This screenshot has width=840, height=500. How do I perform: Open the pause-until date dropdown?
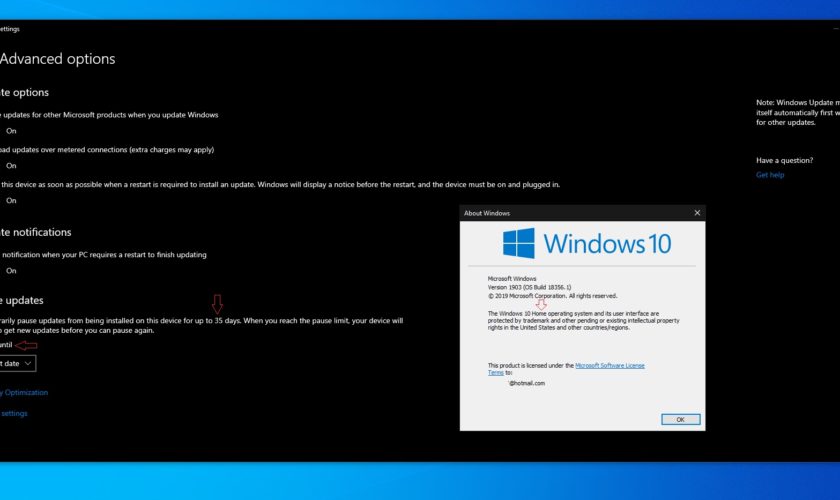[x=17, y=363]
